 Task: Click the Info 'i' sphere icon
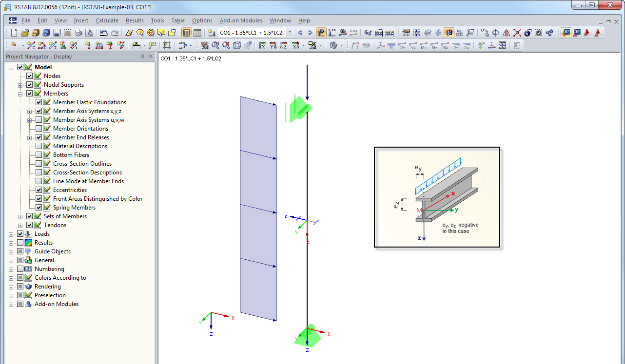(527, 33)
